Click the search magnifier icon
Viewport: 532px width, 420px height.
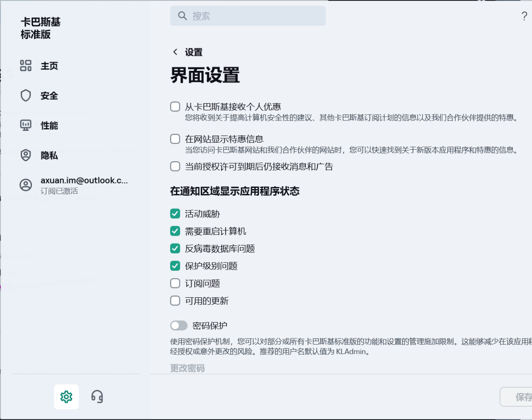tap(182, 16)
